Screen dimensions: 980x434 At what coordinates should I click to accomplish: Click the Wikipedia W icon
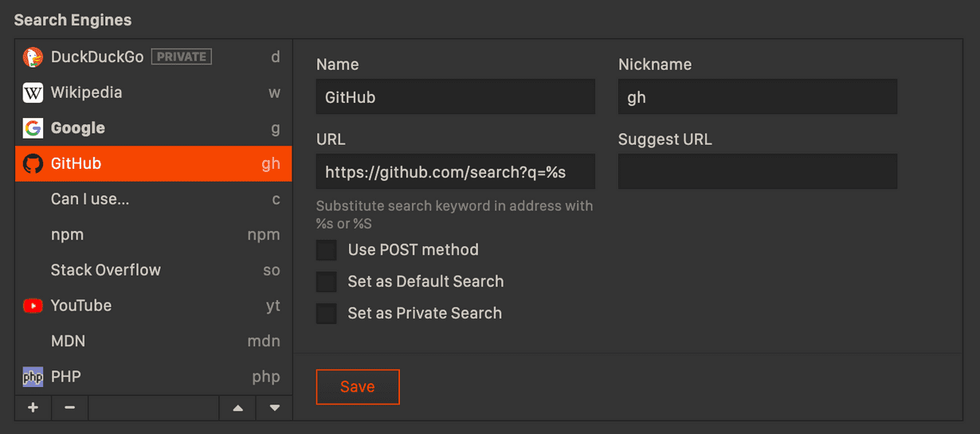click(33, 93)
